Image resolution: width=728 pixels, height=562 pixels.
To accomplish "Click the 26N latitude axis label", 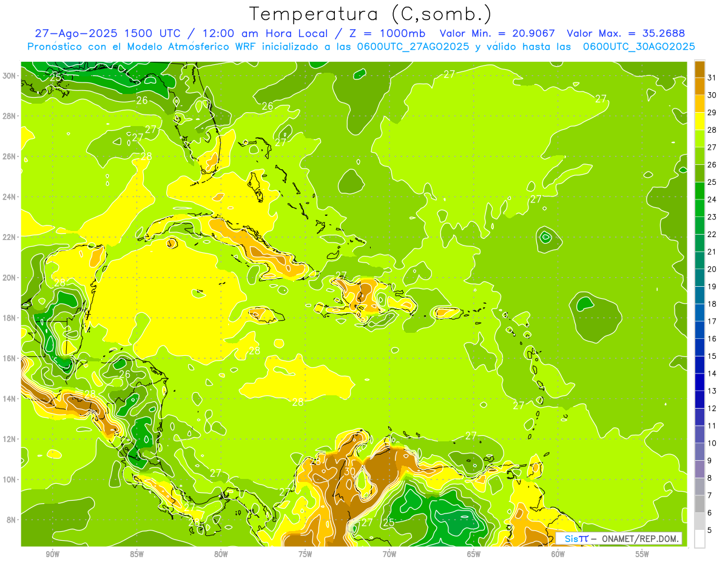I will [10, 156].
